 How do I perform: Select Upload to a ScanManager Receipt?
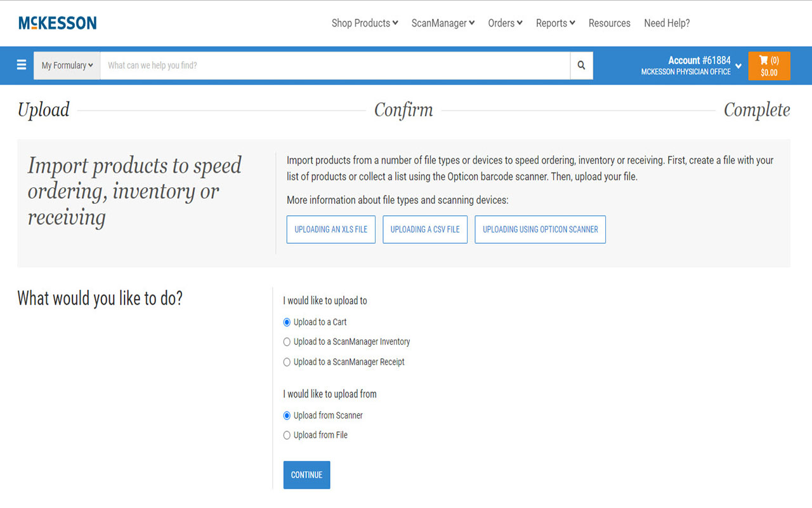tap(287, 362)
